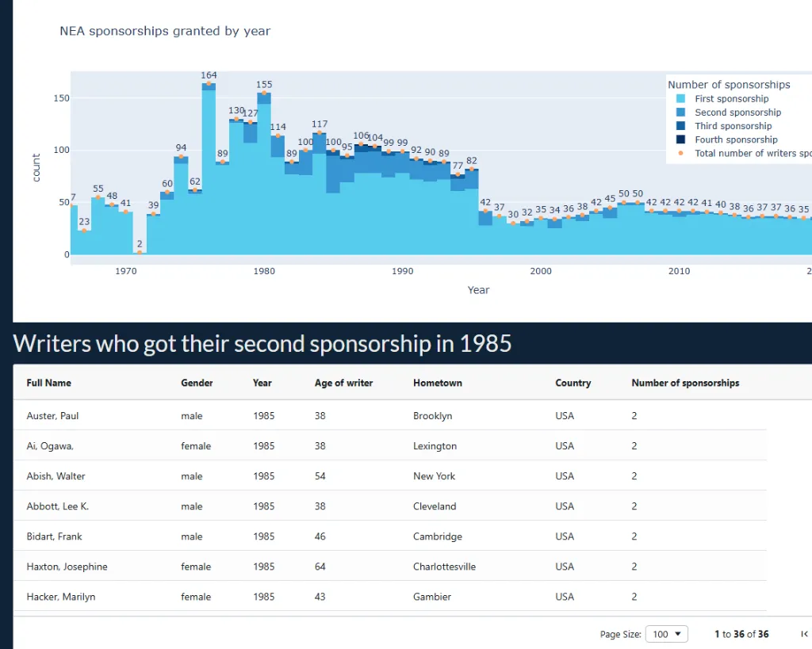The height and width of the screenshot is (649, 812).
Task: Sort by Age of writer header
Action: tap(343, 383)
